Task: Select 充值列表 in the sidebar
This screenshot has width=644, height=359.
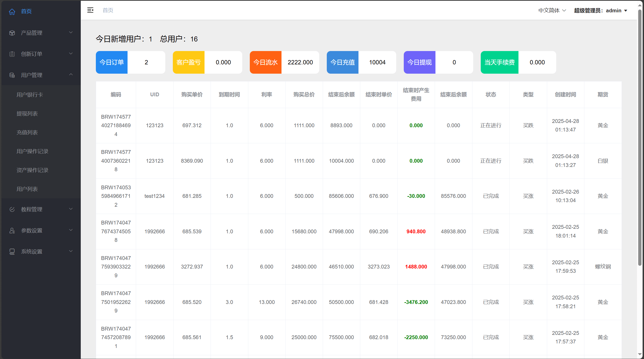Action: (27, 132)
